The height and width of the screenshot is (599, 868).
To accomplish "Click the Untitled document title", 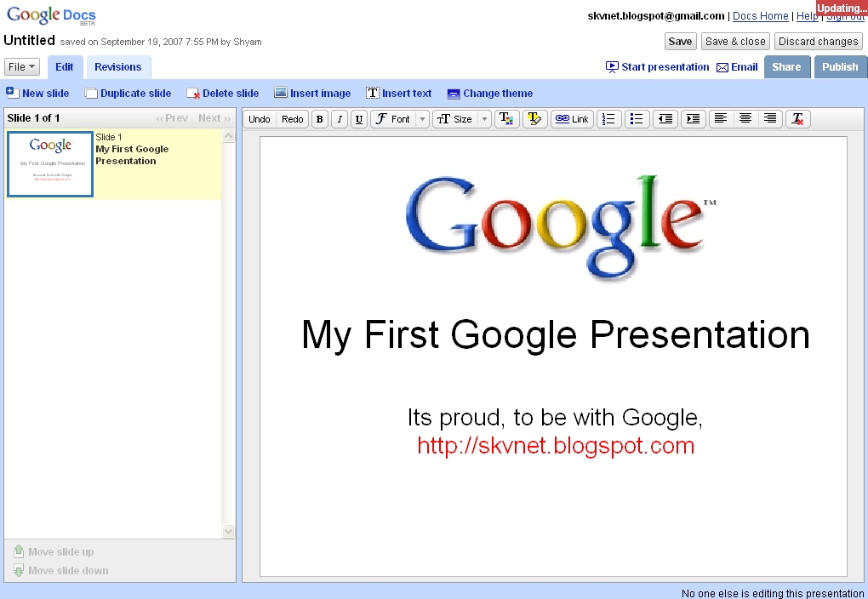I will pyautogui.click(x=29, y=40).
